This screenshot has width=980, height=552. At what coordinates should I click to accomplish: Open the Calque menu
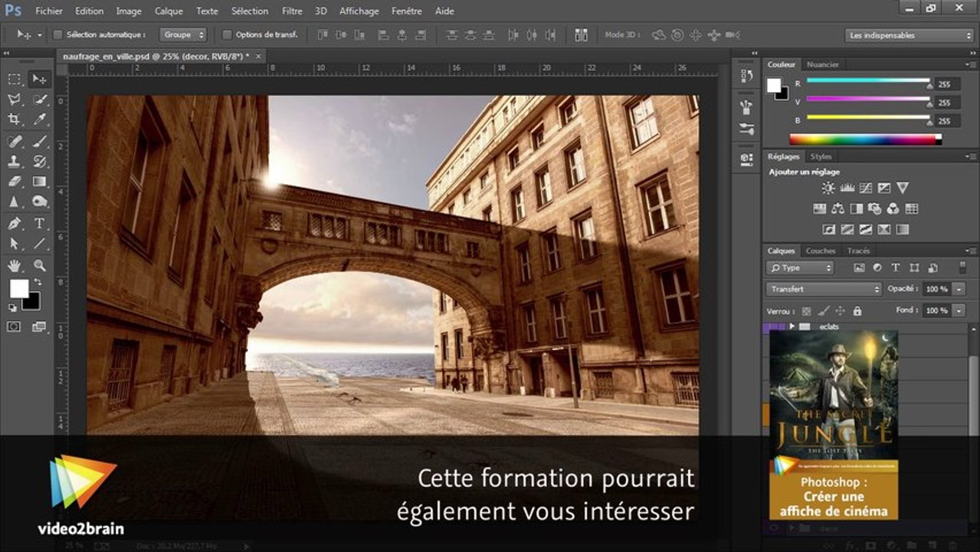pos(169,11)
